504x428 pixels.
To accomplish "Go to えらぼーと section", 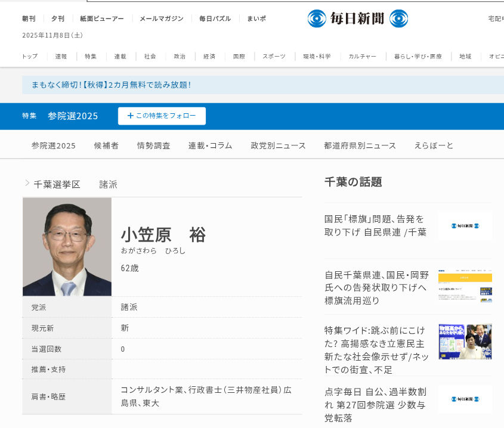I will 434,145.
